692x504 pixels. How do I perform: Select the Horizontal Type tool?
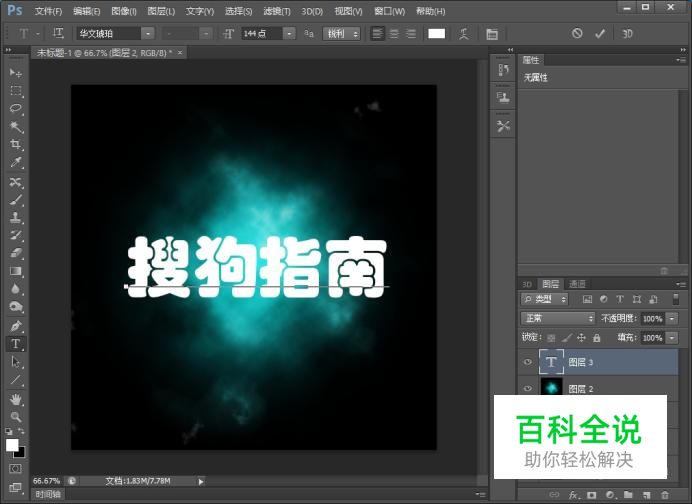click(x=15, y=344)
